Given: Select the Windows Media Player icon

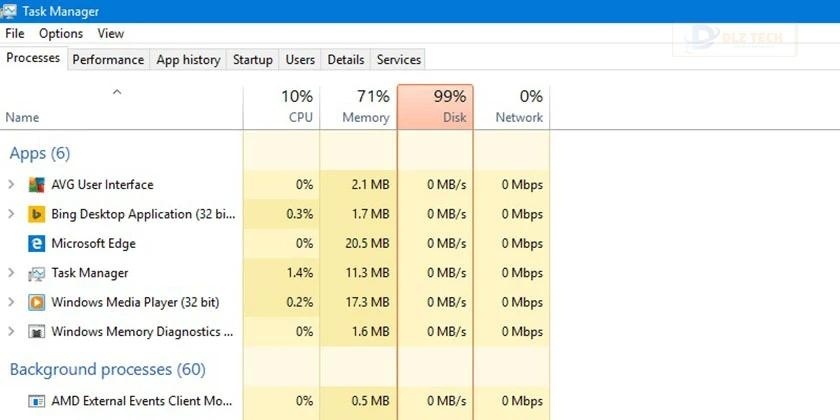Looking at the screenshot, I should click(x=37, y=302).
